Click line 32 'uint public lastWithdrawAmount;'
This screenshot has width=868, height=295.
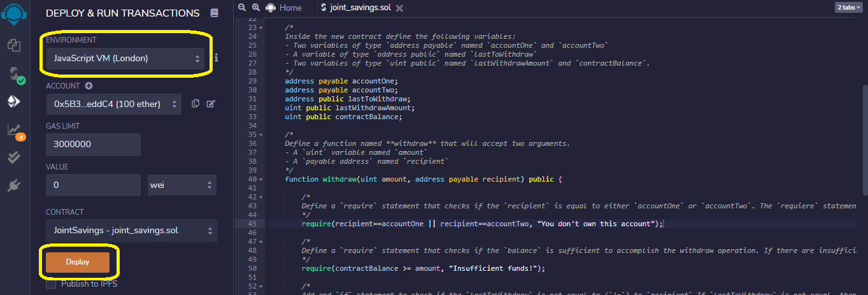(x=351, y=108)
